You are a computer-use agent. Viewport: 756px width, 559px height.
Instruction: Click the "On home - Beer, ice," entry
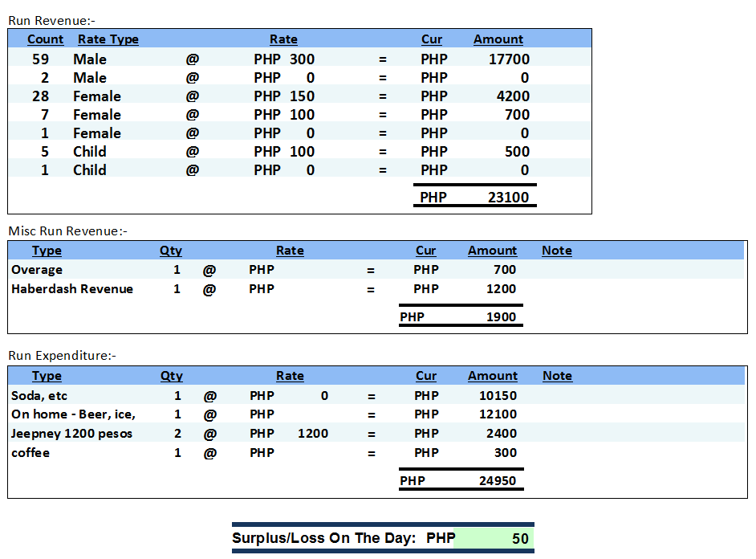[x=73, y=414]
